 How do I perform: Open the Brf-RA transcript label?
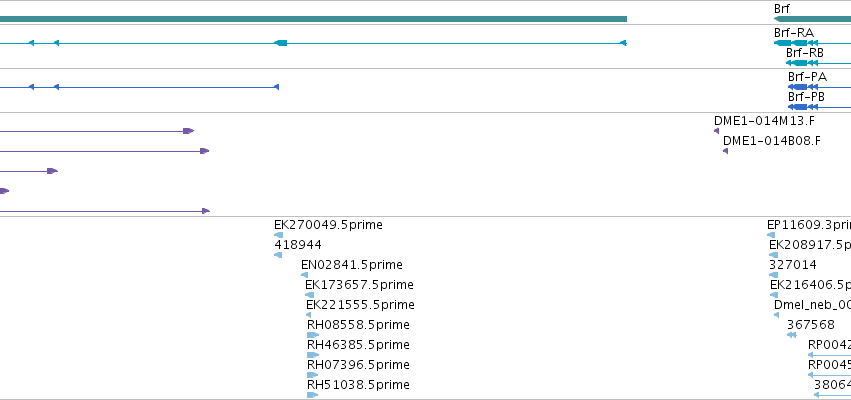point(794,33)
